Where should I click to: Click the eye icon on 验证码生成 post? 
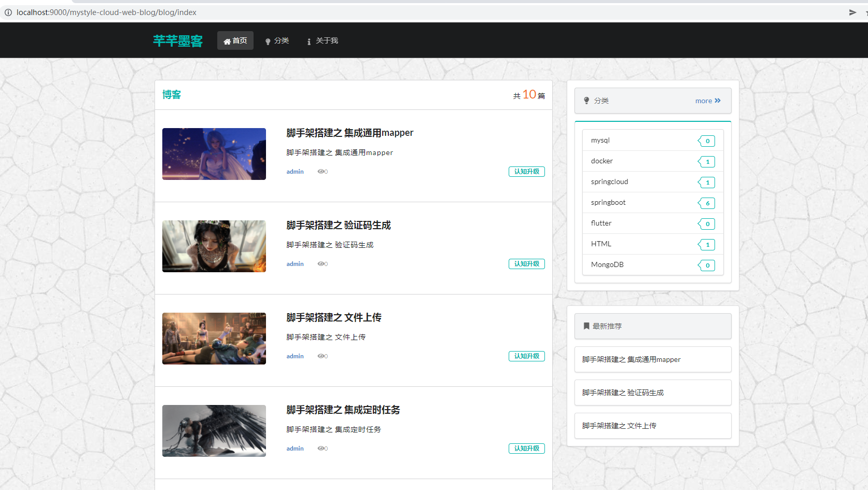(x=321, y=264)
